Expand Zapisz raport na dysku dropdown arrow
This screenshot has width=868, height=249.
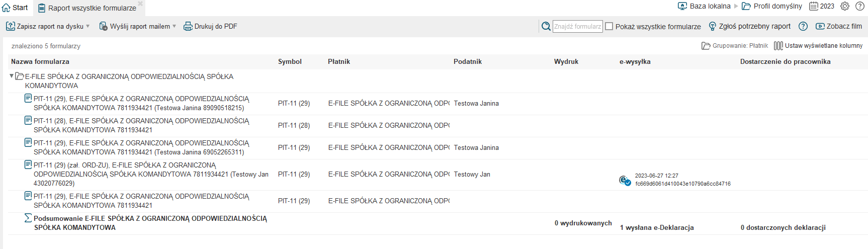click(88, 26)
